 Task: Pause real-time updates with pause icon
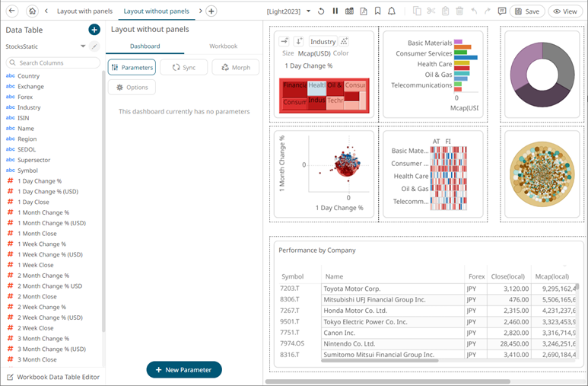point(335,11)
